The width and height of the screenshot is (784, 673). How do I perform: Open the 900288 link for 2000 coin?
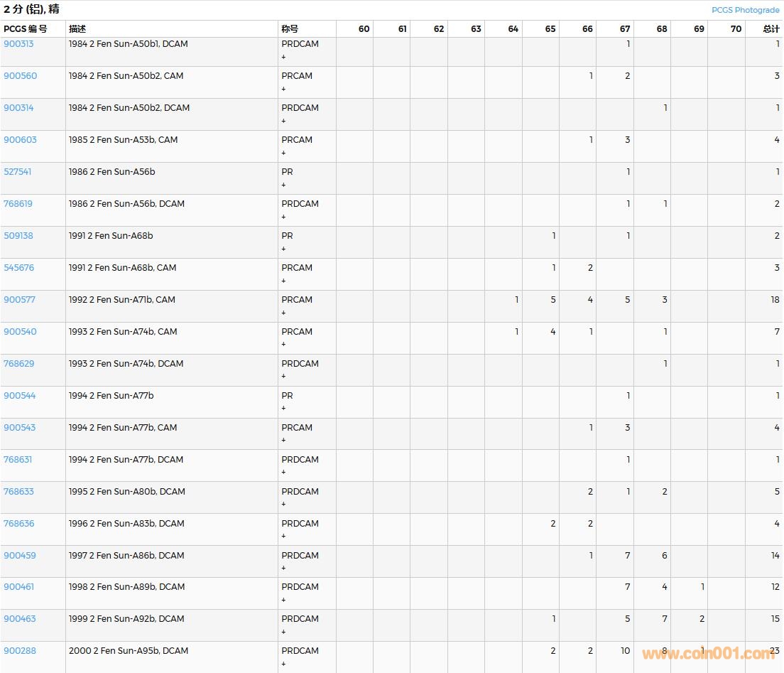point(20,651)
